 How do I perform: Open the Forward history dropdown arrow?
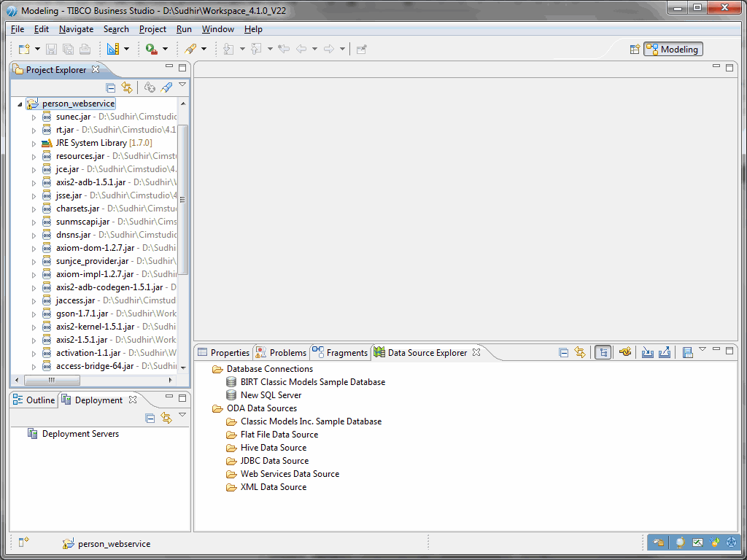pos(342,49)
